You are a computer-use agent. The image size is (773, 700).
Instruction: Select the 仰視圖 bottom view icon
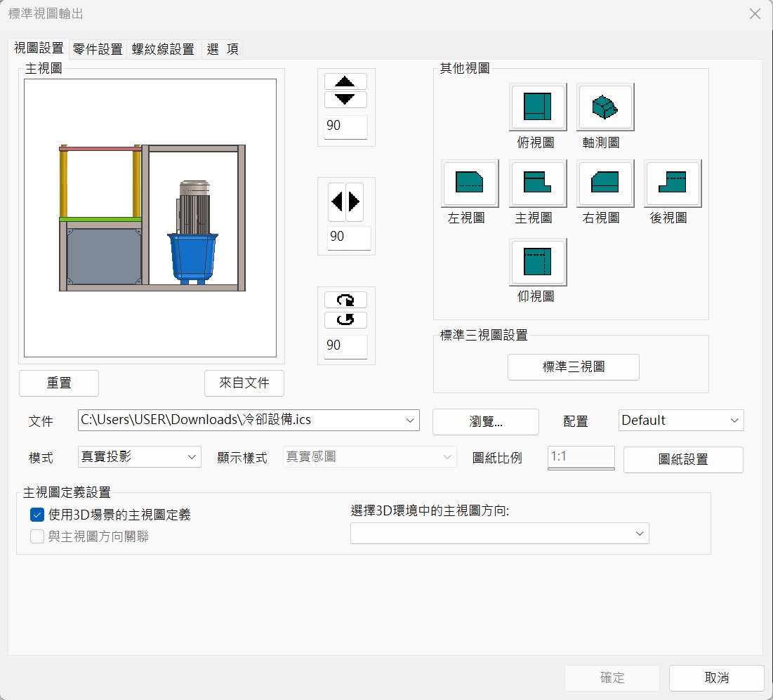(537, 262)
